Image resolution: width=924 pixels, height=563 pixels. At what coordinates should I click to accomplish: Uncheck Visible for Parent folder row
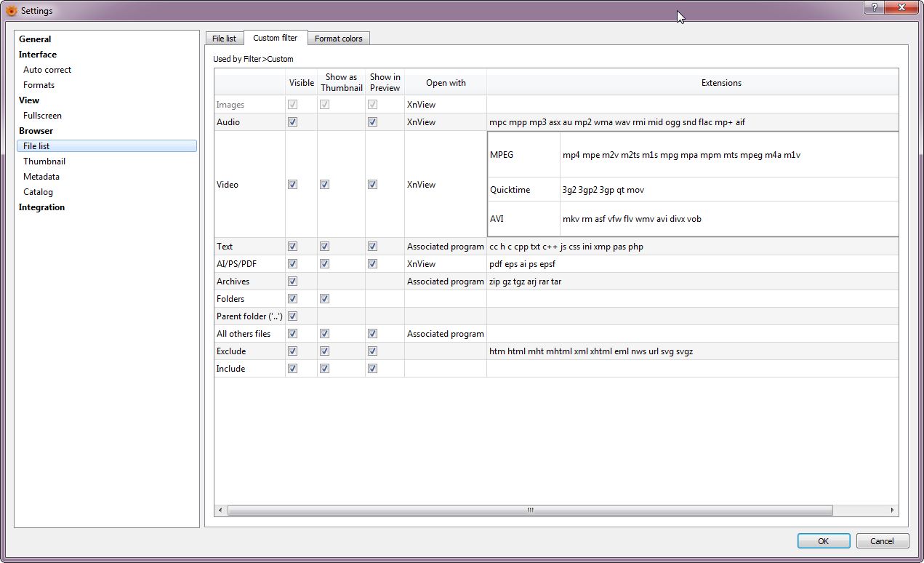(x=293, y=316)
